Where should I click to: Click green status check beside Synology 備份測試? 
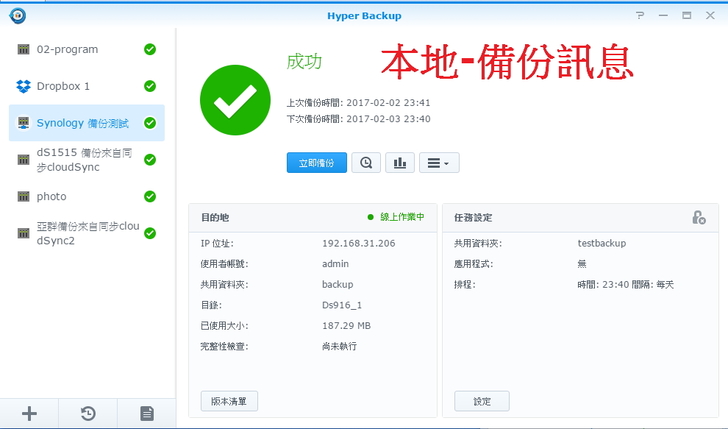pyautogui.click(x=150, y=123)
